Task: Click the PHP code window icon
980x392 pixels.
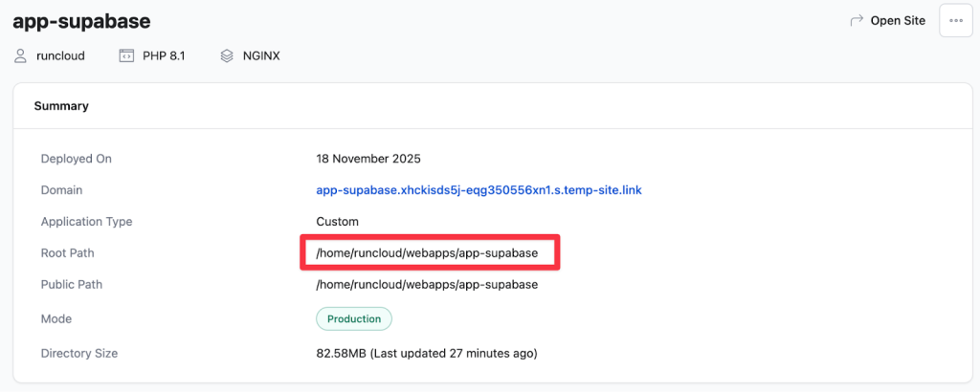Action: (x=126, y=55)
